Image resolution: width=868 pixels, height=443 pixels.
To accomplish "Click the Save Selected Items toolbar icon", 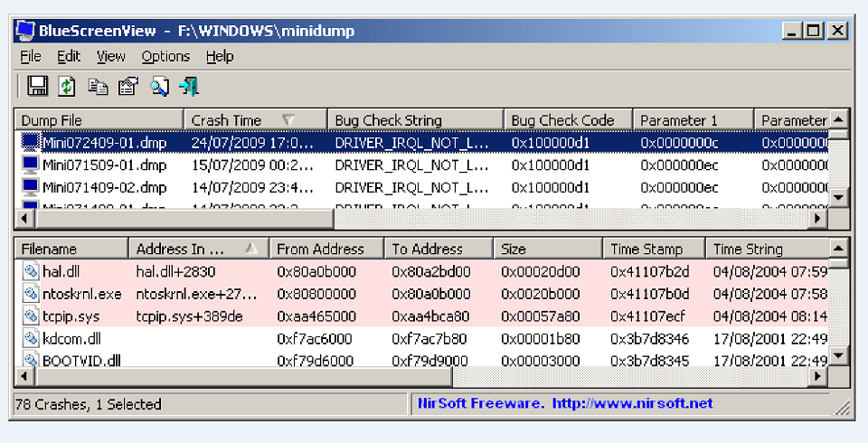I will coord(38,87).
